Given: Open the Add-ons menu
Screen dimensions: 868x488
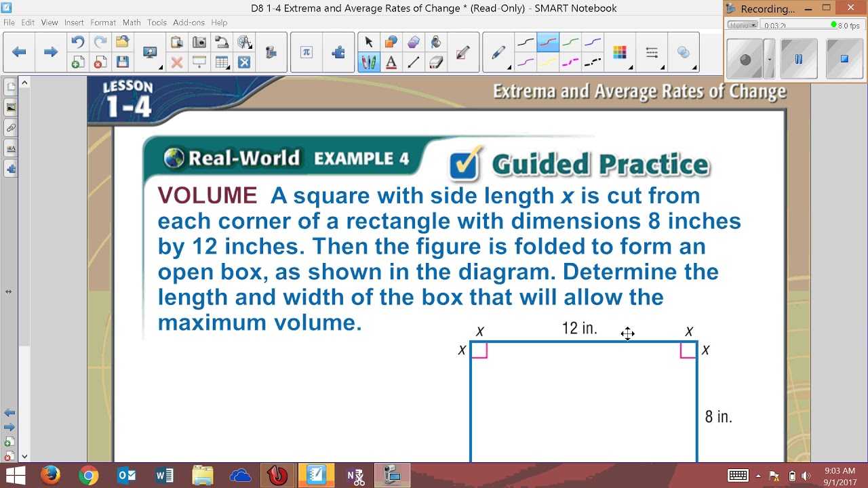Looking at the screenshot, I should 189,22.
